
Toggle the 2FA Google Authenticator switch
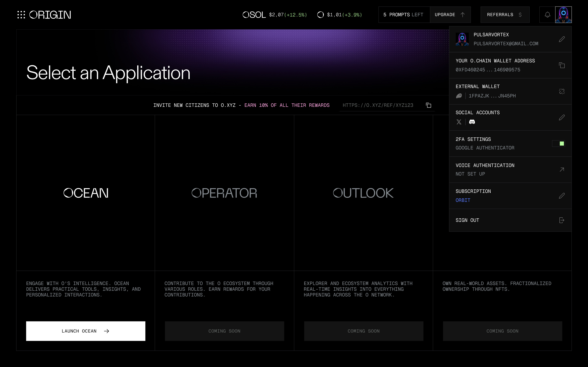click(x=558, y=144)
